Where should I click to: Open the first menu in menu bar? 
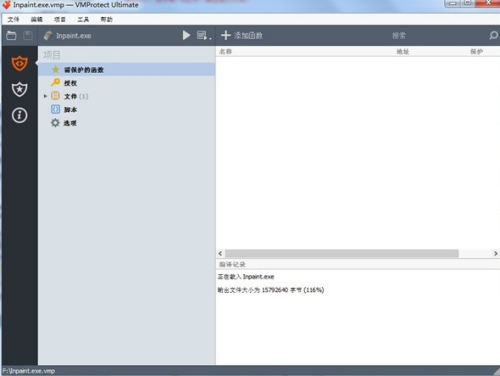click(13, 19)
